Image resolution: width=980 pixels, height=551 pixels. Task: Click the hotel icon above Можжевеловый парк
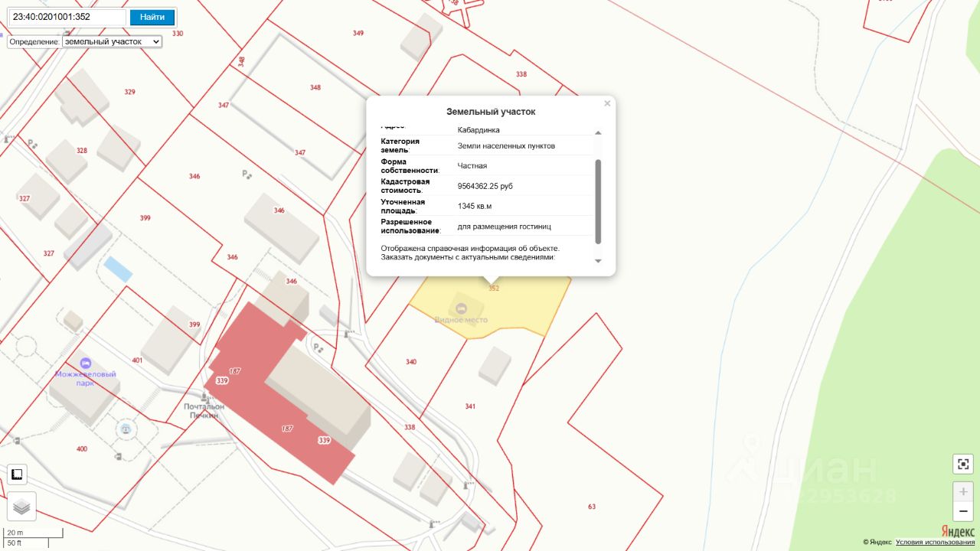tap(85, 362)
